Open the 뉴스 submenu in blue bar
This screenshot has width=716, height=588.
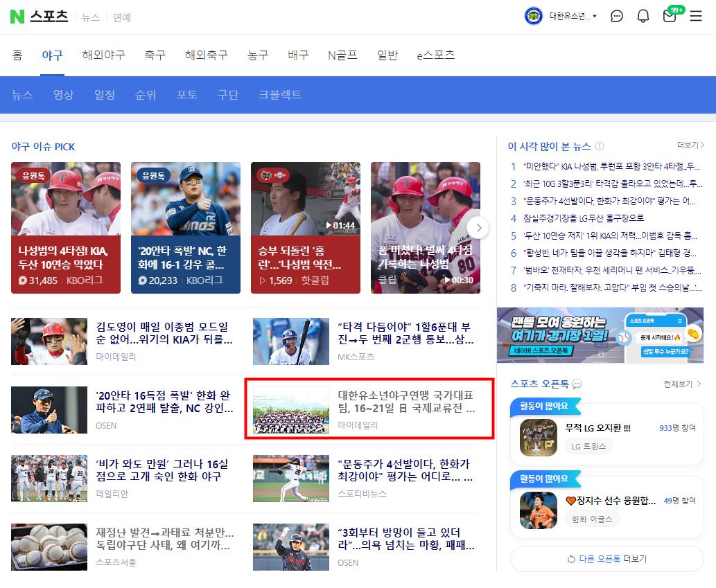22,94
